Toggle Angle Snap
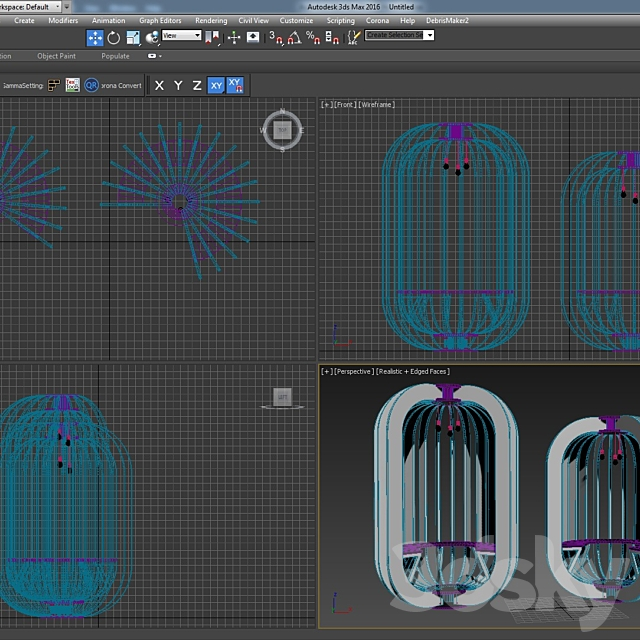640x640 pixels. 294,38
